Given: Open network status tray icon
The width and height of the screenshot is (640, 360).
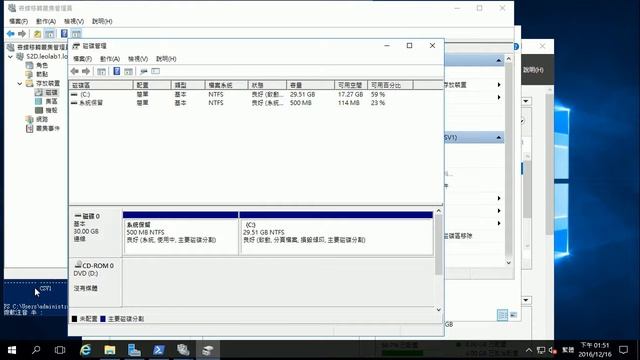Looking at the screenshot, I should [541, 350].
